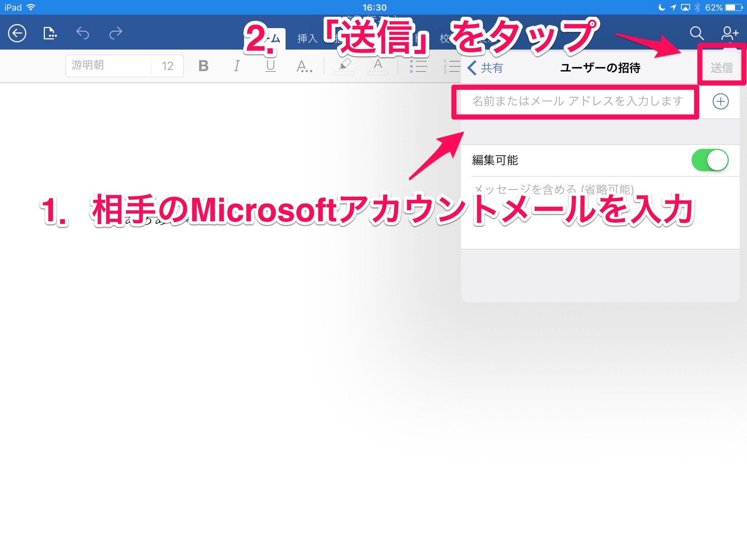Screen dimensions: 747x560
Task: Toggle italic formatting I
Action: tap(237, 66)
